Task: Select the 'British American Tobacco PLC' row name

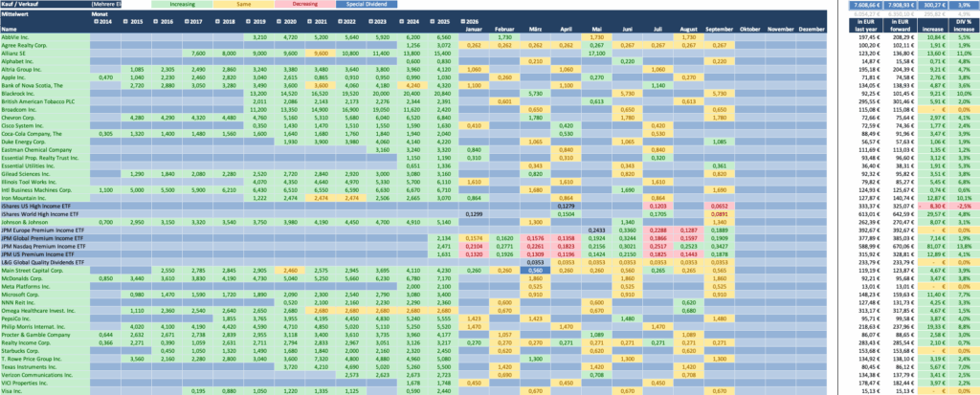Action: 45,101
